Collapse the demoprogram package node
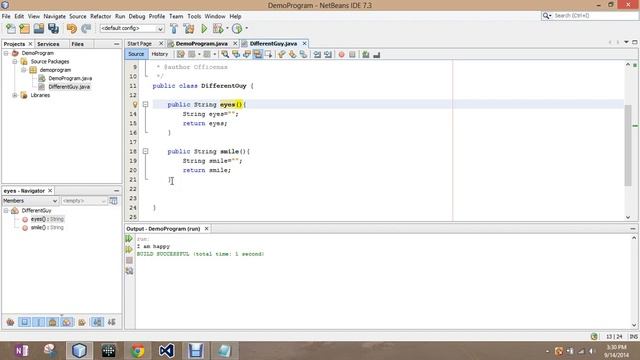640x360 pixels. pyautogui.click(x=24, y=70)
